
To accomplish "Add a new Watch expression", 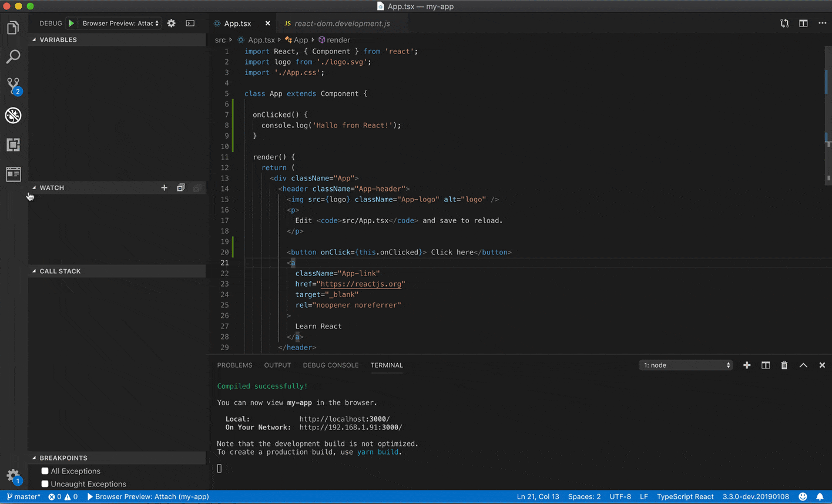I will coord(164,187).
